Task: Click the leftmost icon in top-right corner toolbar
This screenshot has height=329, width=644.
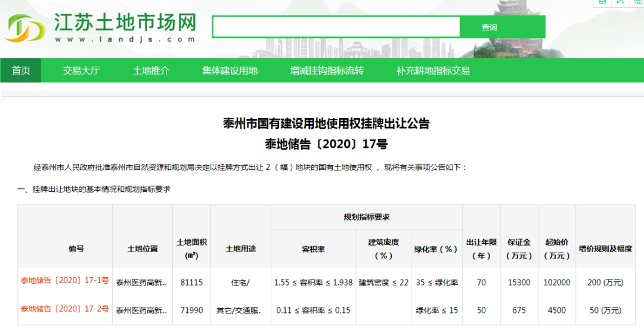Action: point(602,2)
